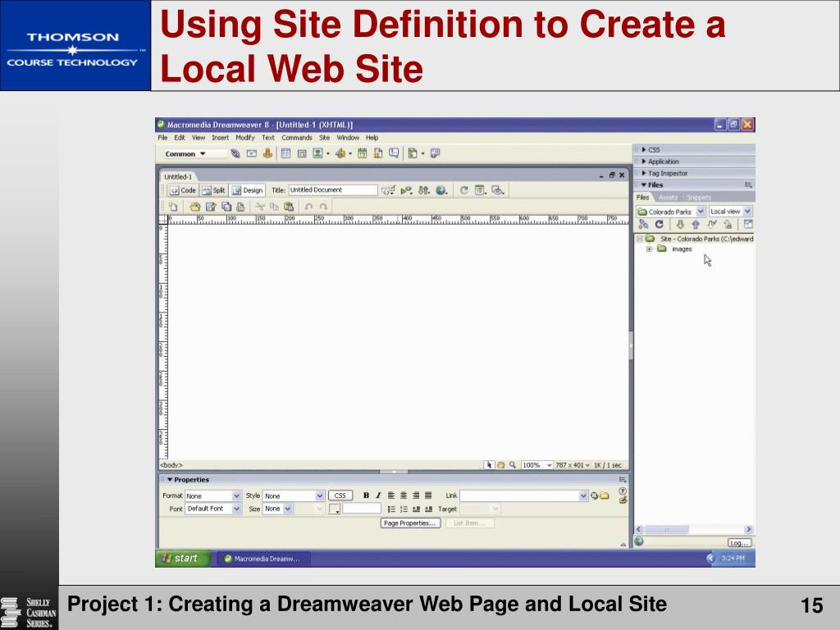Screen dimensions: 840x630
Task: Open the Templates icon in Common bar
Action: click(413, 153)
